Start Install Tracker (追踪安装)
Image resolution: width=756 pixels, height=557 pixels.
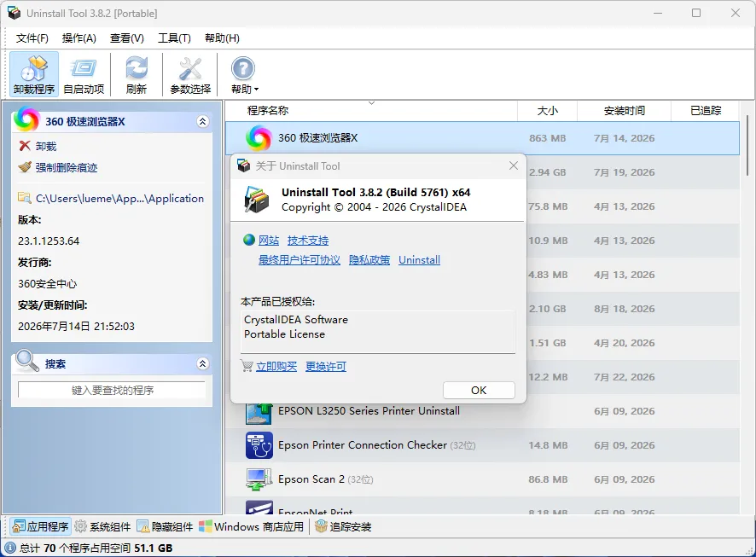pyautogui.click(x=343, y=526)
